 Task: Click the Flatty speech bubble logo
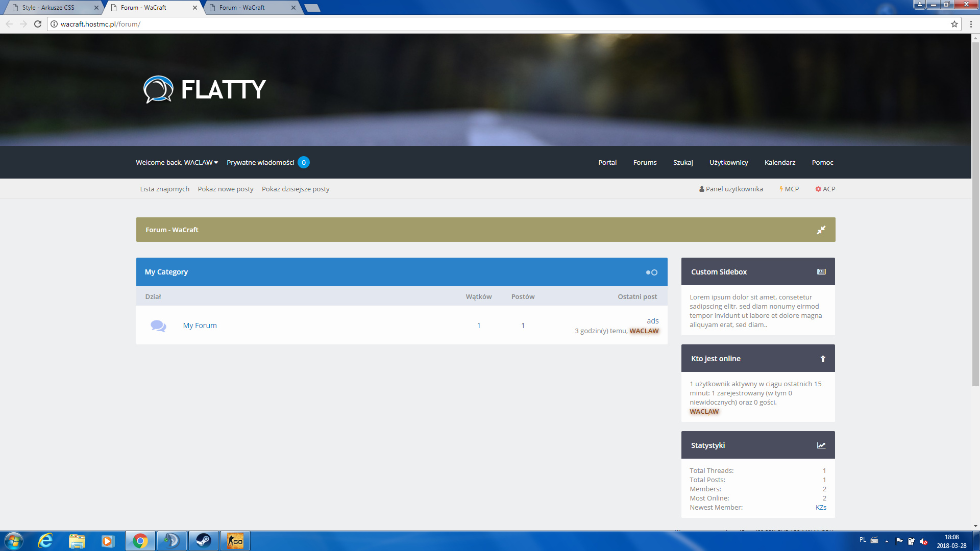pyautogui.click(x=158, y=89)
